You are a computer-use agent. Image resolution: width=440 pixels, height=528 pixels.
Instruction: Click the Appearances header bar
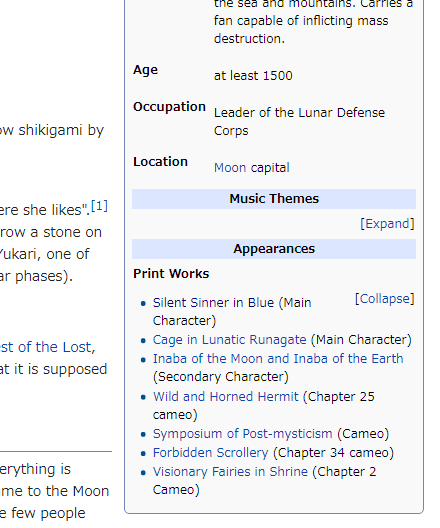click(274, 249)
